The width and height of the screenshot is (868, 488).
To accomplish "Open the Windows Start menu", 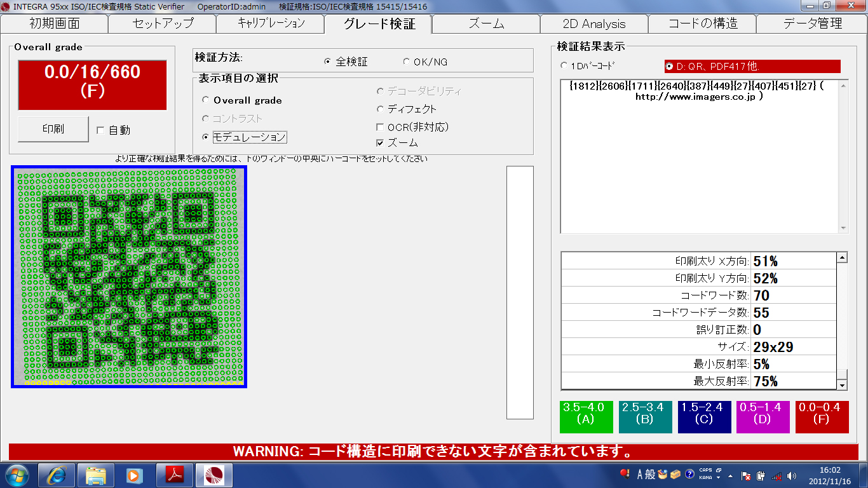I will [x=17, y=475].
